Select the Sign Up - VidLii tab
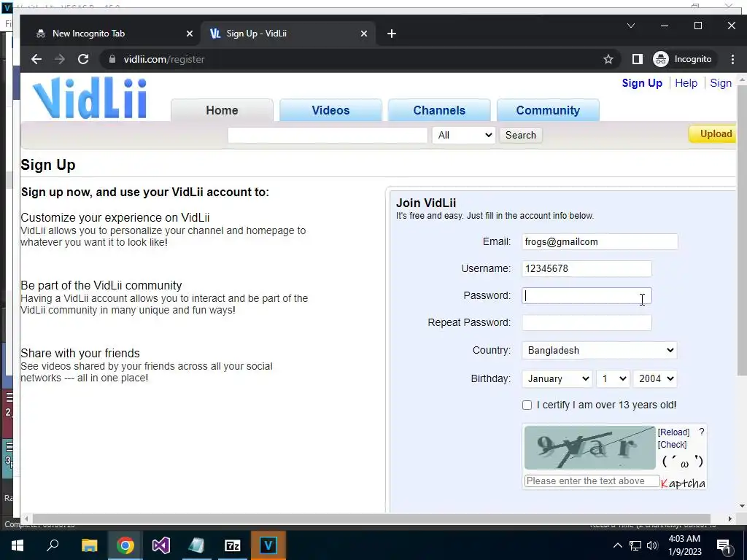 click(x=288, y=34)
